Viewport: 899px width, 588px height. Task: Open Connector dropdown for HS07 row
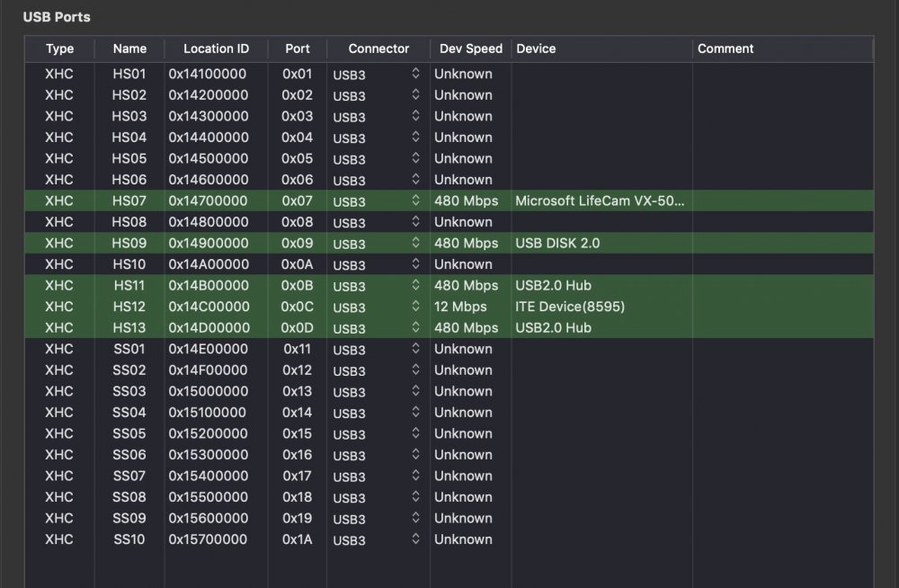pyautogui.click(x=378, y=201)
